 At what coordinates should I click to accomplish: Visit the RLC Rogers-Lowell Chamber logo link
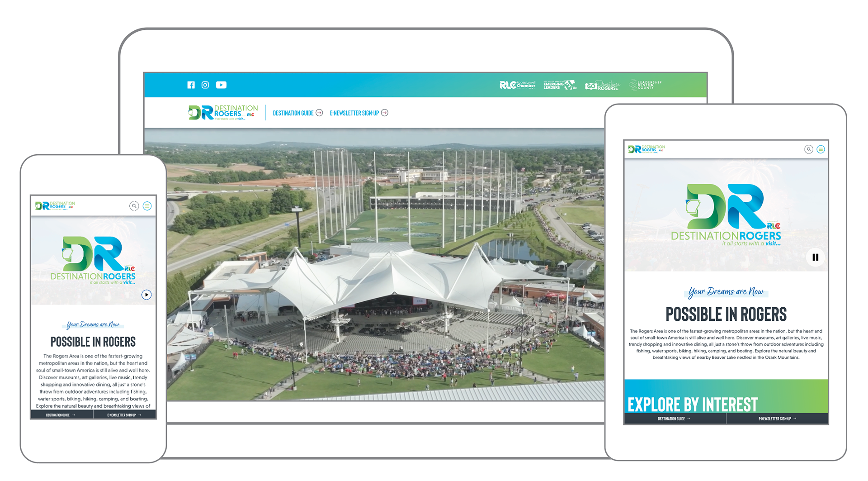click(517, 85)
